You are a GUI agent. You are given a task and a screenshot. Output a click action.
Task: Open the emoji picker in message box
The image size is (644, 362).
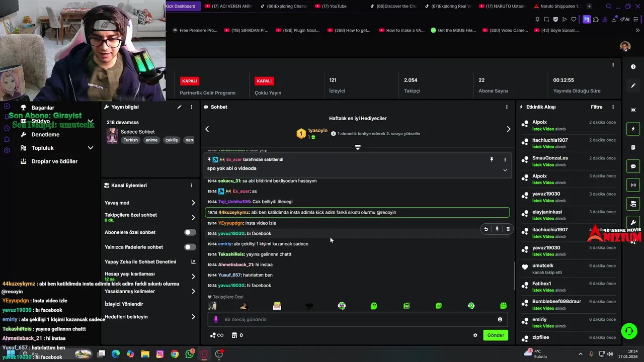500,319
